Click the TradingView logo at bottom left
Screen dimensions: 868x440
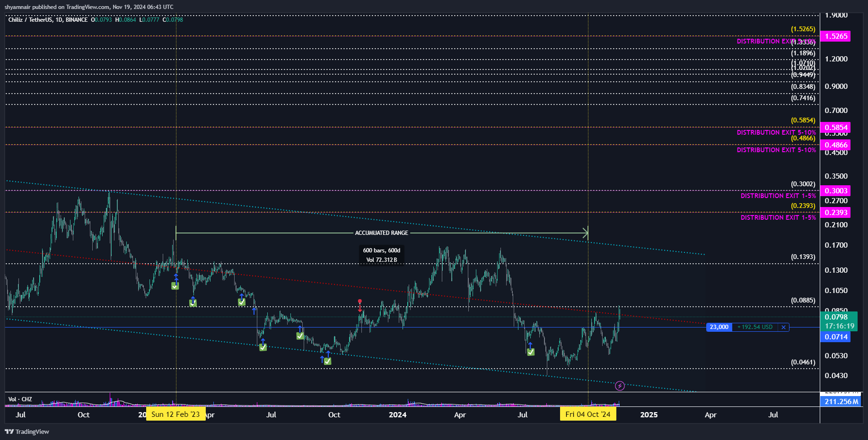(x=27, y=431)
